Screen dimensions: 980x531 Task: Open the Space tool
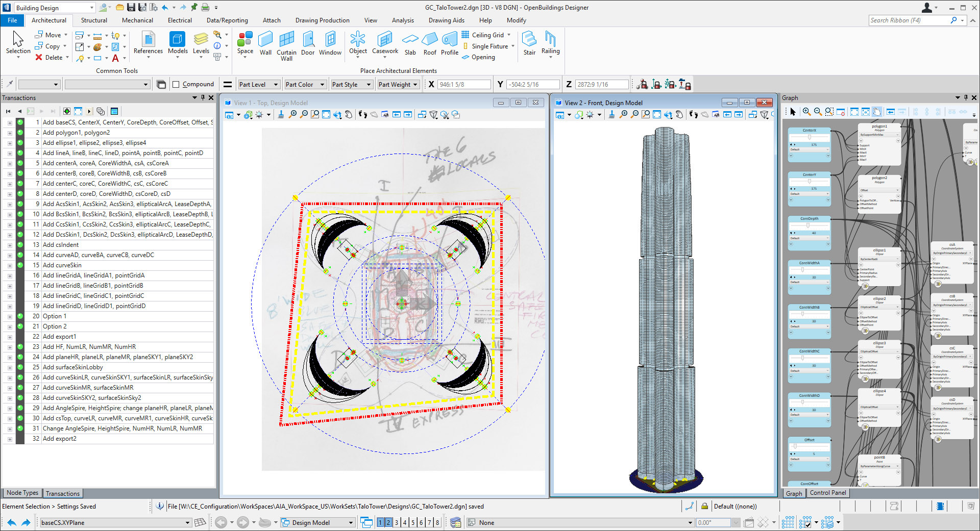coord(245,43)
